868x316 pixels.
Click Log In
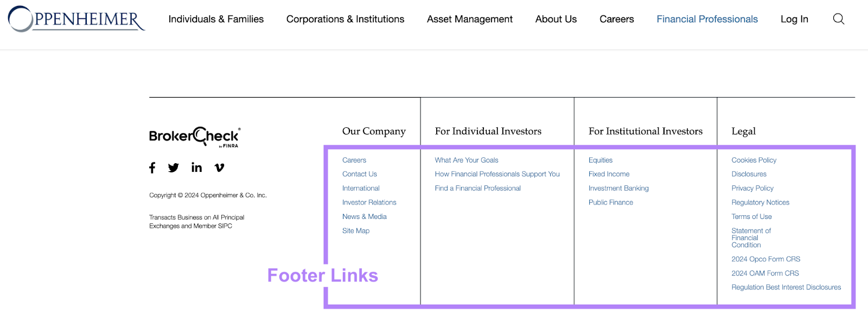(794, 19)
